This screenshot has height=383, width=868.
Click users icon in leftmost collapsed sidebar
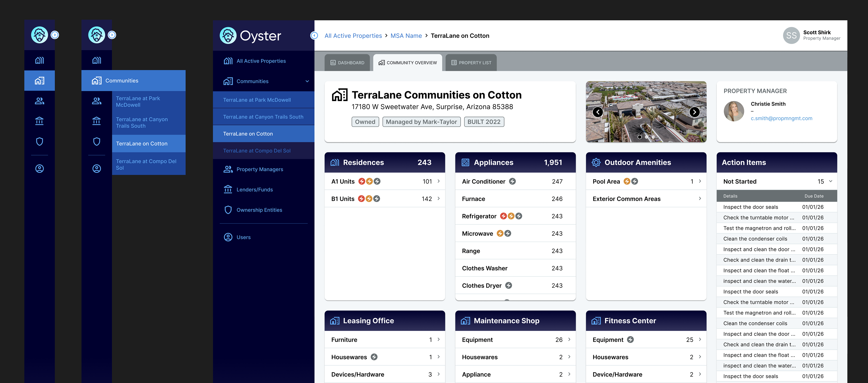pos(39,169)
